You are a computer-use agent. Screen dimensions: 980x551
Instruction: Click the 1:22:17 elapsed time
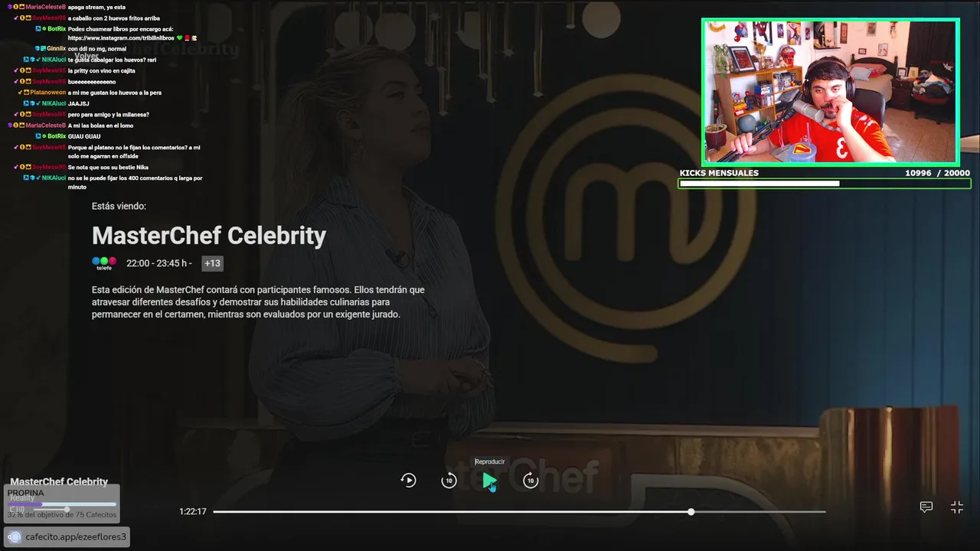pyautogui.click(x=192, y=511)
